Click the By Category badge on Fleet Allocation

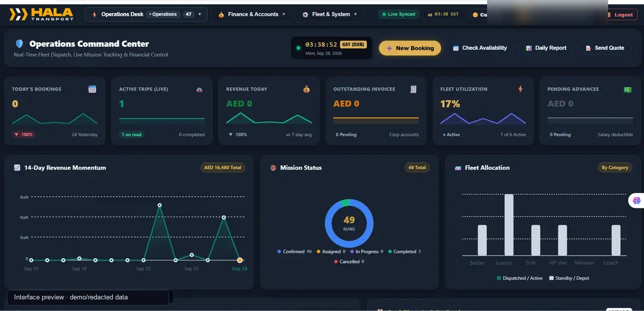coord(615,168)
